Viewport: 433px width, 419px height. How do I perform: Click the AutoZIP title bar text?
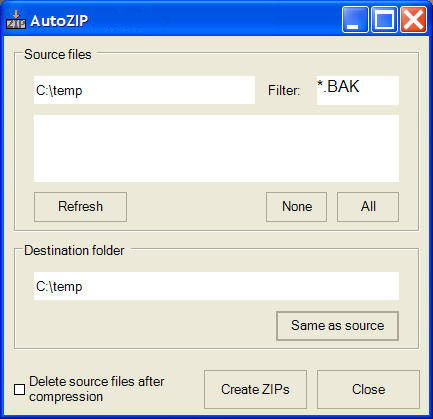coord(59,21)
